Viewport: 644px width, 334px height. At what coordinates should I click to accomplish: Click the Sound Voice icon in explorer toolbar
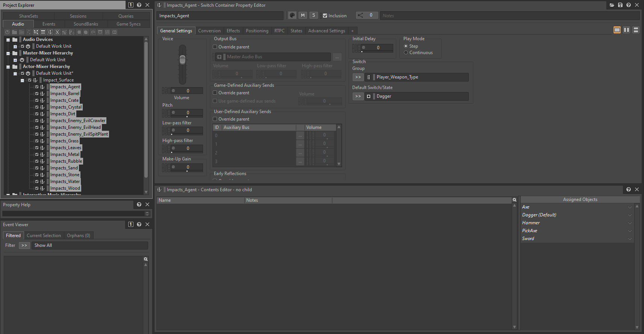pyautogui.click(x=71, y=32)
